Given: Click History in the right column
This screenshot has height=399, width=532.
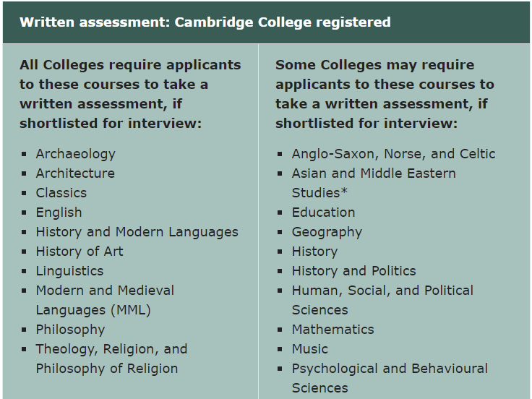Looking at the screenshot, I should (x=315, y=252).
